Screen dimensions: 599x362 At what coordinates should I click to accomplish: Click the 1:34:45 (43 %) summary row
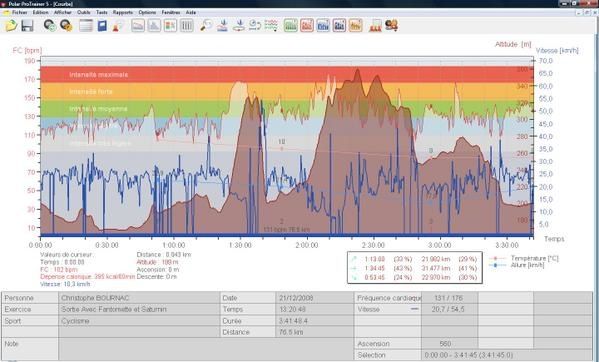point(414,268)
